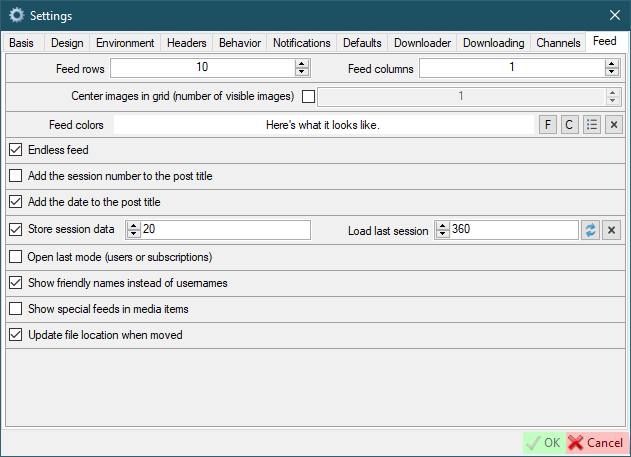Click the Load last session value field
631x457 pixels.
pos(513,230)
